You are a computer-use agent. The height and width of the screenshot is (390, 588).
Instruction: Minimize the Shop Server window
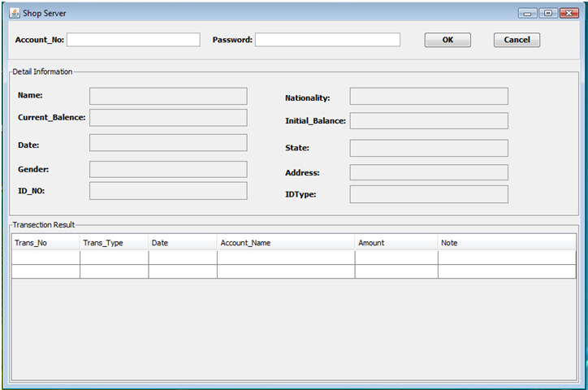(528, 13)
